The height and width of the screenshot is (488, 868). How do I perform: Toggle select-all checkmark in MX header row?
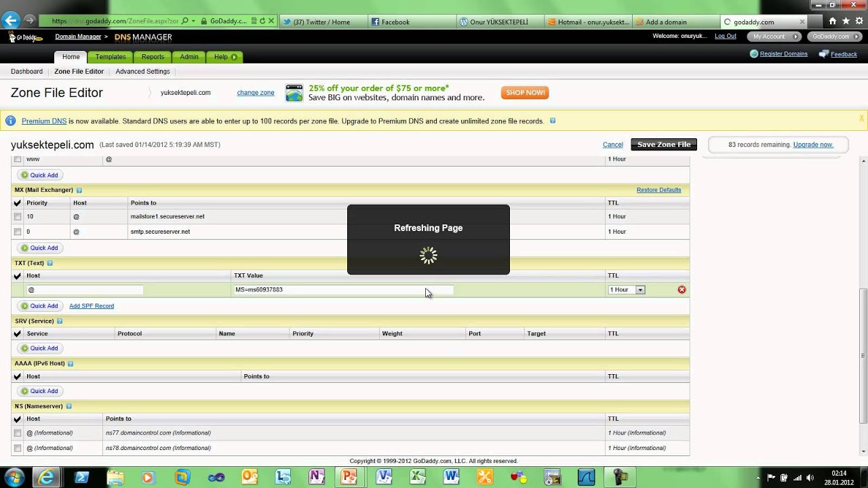pyautogui.click(x=18, y=203)
